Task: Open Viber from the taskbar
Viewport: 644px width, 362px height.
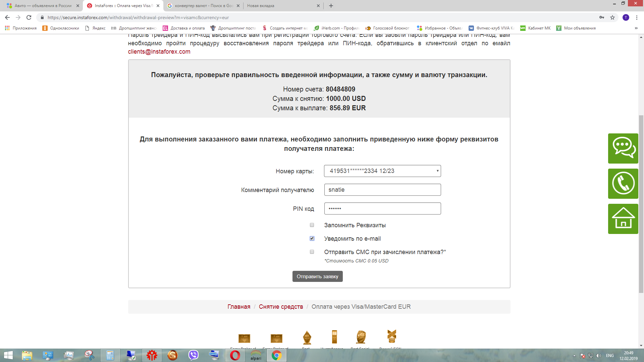Action: click(194, 355)
